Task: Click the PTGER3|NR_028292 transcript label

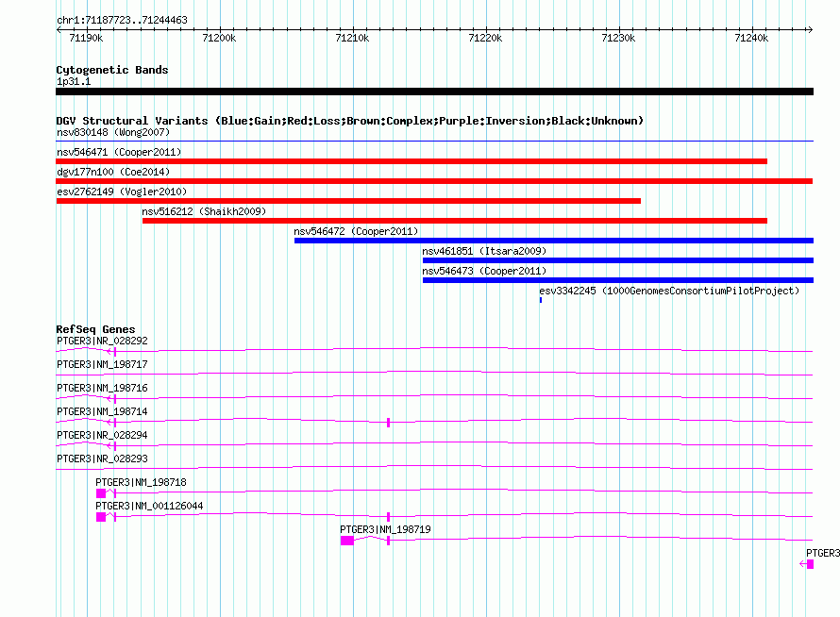Action: point(102,341)
